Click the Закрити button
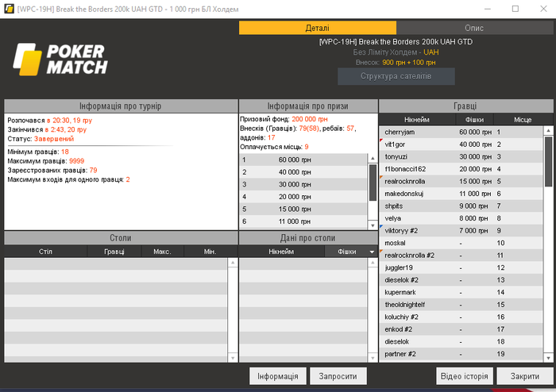 click(525, 376)
